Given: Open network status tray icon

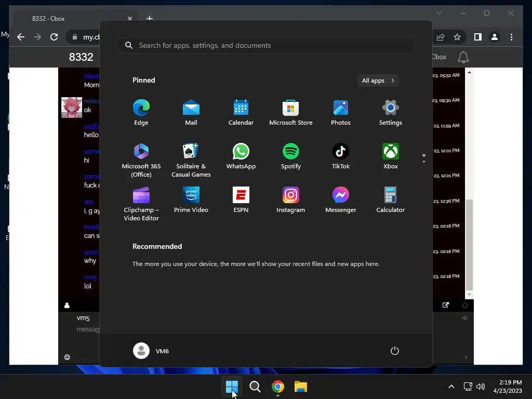Looking at the screenshot, I should coord(468,387).
